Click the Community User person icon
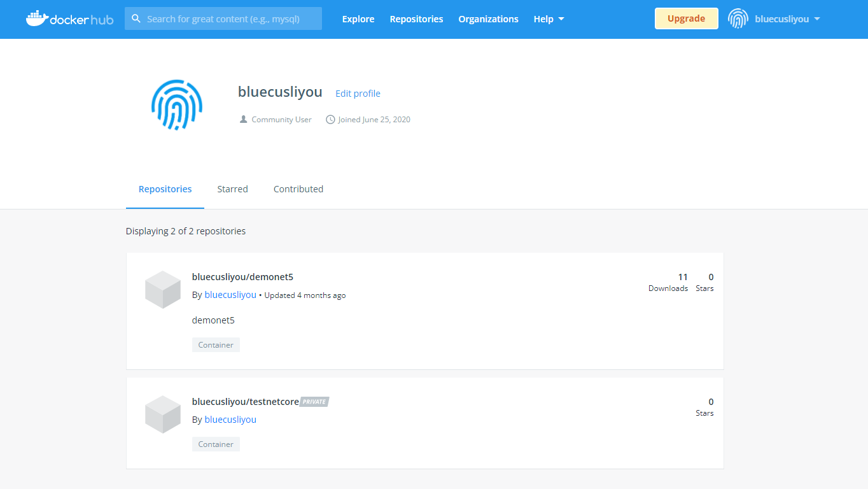Viewport: 868px width, 489px height. click(243, 119)
